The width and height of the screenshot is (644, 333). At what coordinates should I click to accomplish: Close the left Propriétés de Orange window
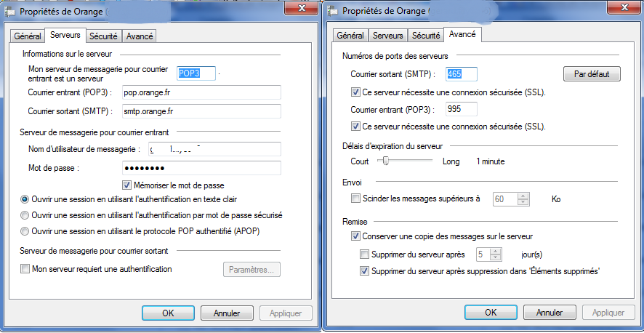pos(302,8)
